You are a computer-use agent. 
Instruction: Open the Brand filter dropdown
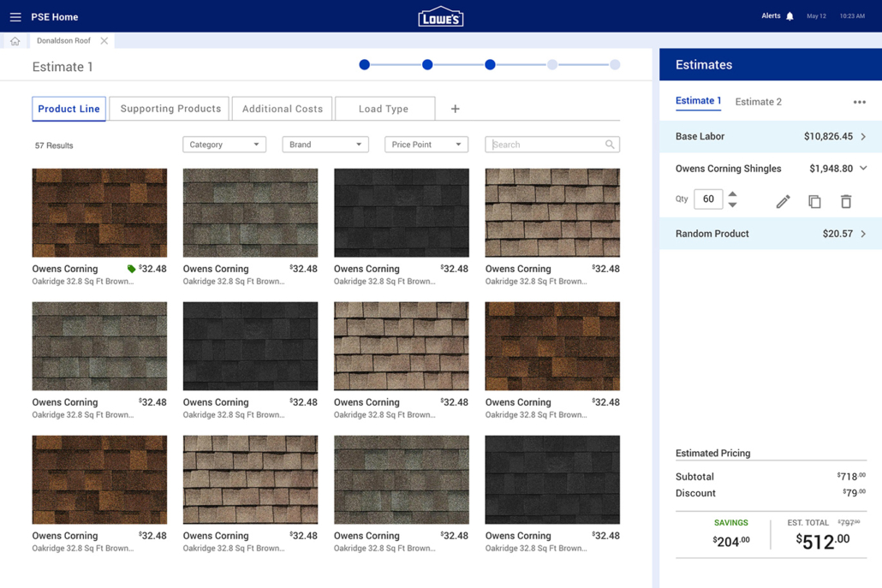pos(325,145)
